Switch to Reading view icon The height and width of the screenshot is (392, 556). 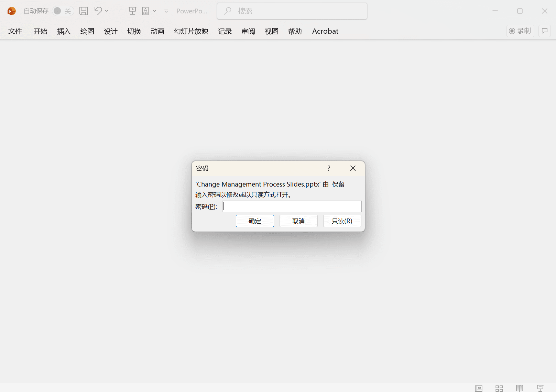(520, 388)
